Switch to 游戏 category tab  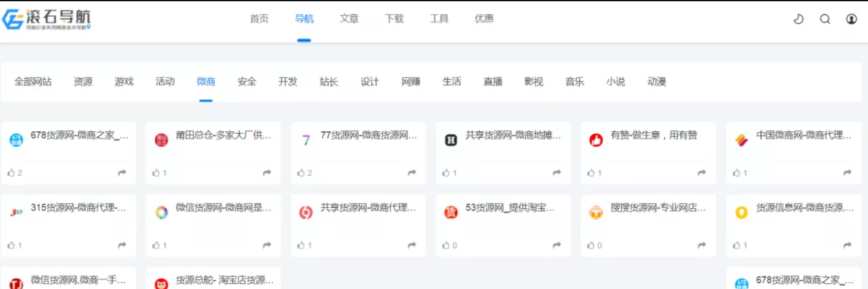(x=124, y=81)
